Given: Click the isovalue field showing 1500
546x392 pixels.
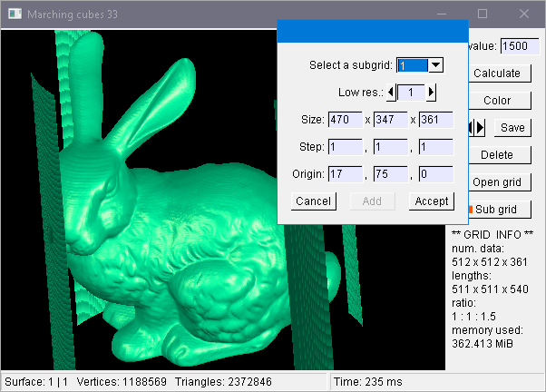Looking at the screenshot, I should [520, 45].
